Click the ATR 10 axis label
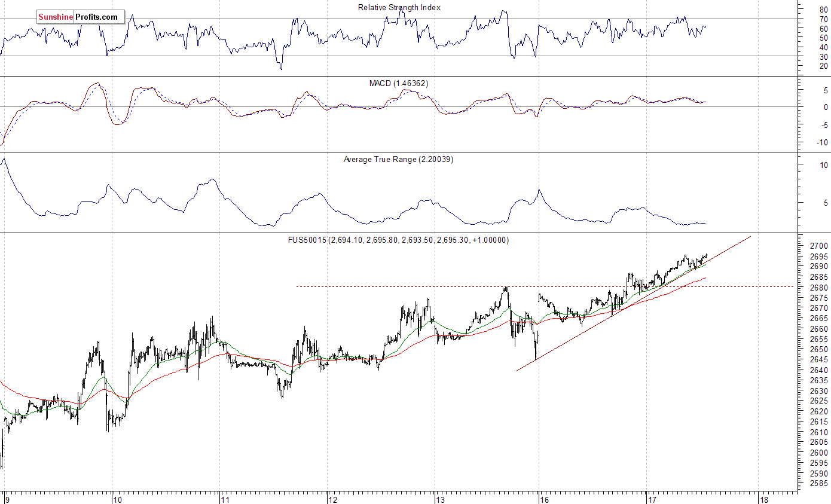 (x=824, y=165)
